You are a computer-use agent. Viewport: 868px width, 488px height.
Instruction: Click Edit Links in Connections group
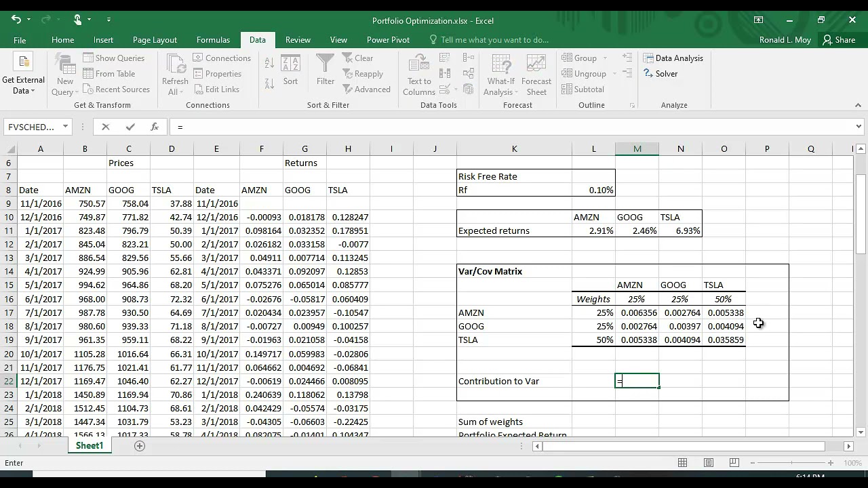pyautogui.click(x=216, y=89)
